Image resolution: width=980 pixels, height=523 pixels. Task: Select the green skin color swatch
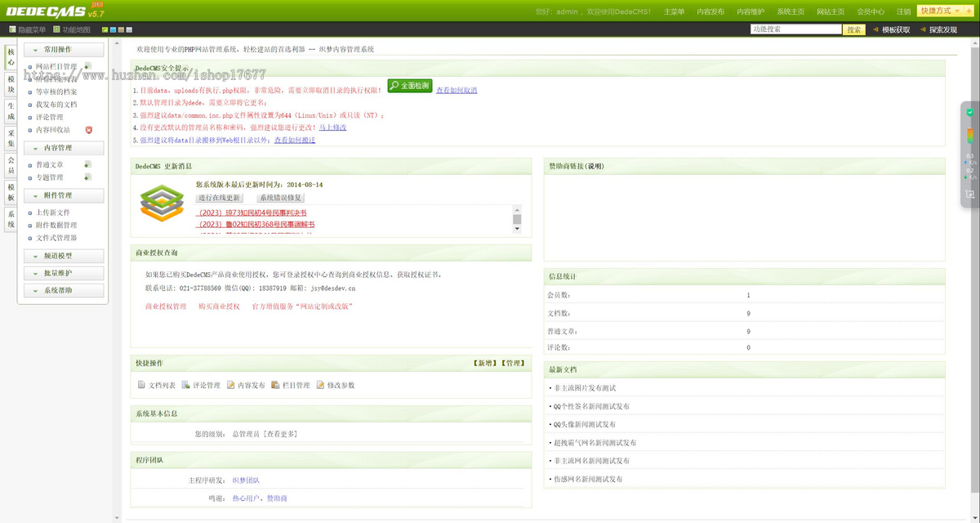(x=104, y=29)
